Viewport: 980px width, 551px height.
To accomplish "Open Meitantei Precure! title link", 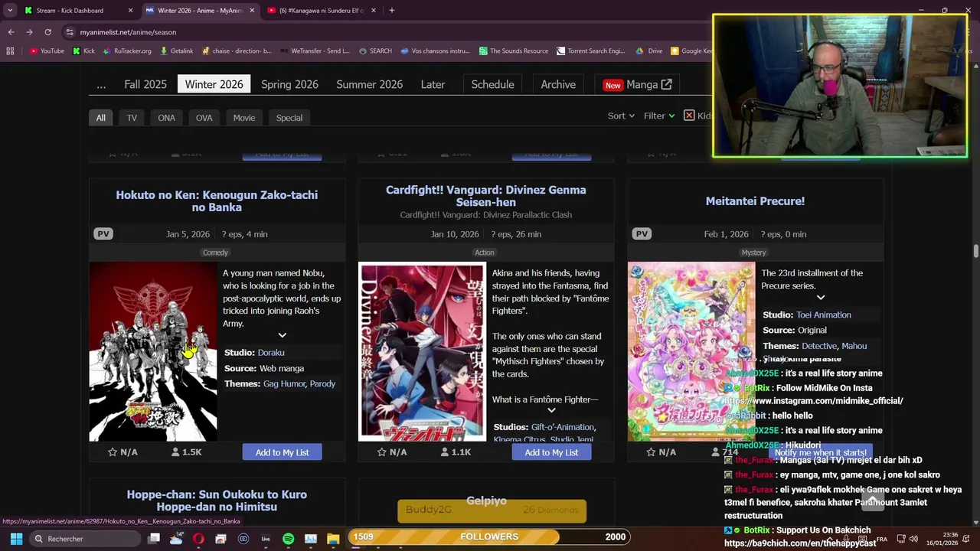I will (755, 201).
